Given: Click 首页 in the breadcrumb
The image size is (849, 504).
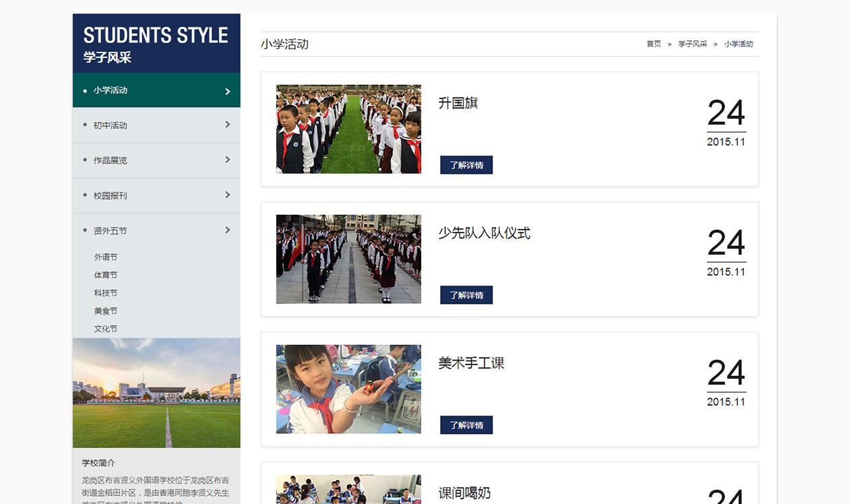Looking at the screenshot, I should [x=654, y=44].
